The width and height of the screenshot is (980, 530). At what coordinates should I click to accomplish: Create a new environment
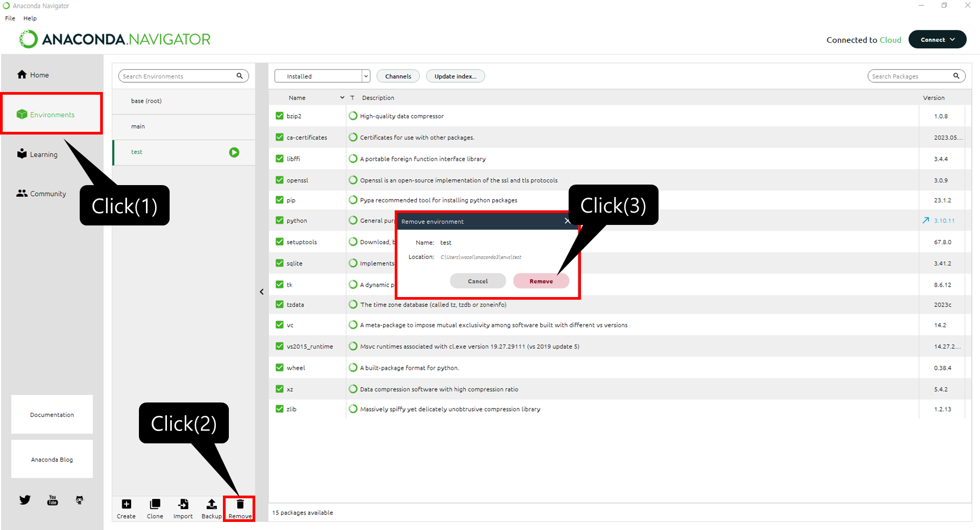126,508
